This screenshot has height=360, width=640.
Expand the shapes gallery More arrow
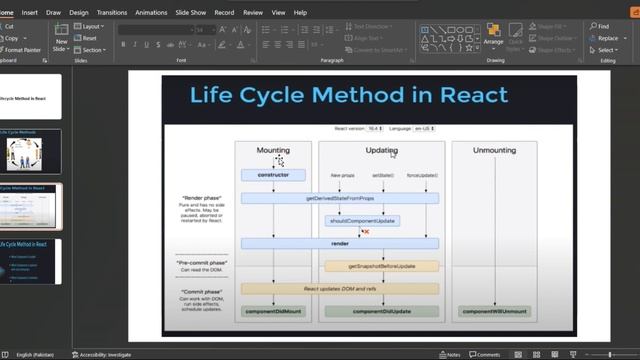coord(478,48)
